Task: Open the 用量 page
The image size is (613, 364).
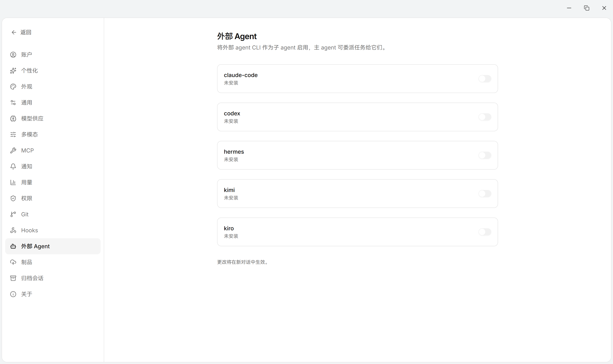Action: (53, 182)
